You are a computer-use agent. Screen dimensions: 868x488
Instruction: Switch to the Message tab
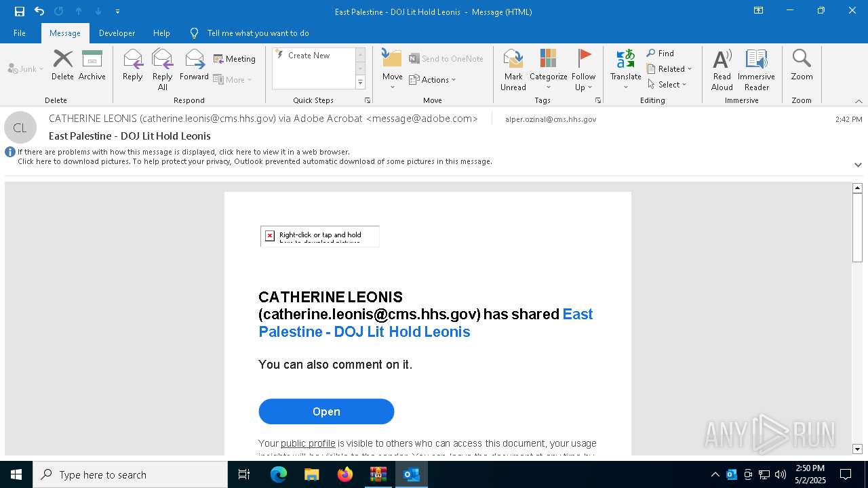pyautogui.click(x=65, y=33)
